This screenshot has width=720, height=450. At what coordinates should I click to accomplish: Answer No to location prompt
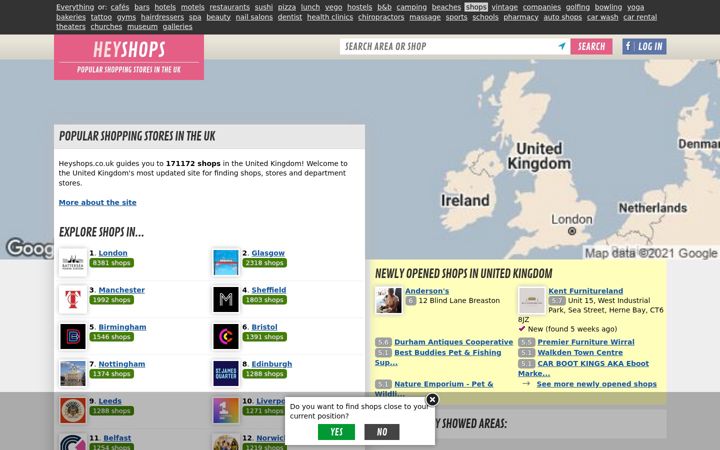pyautogui.click(x=382, y=432)
